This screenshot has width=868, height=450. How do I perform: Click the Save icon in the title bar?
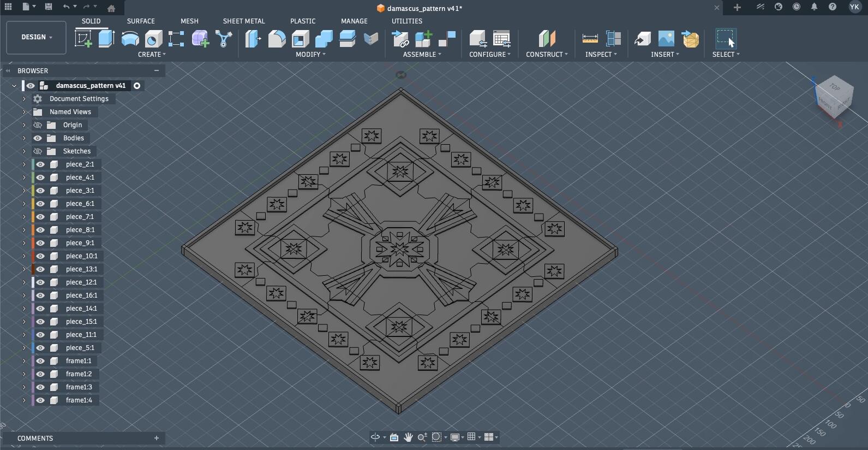click(x=49, y=7)
